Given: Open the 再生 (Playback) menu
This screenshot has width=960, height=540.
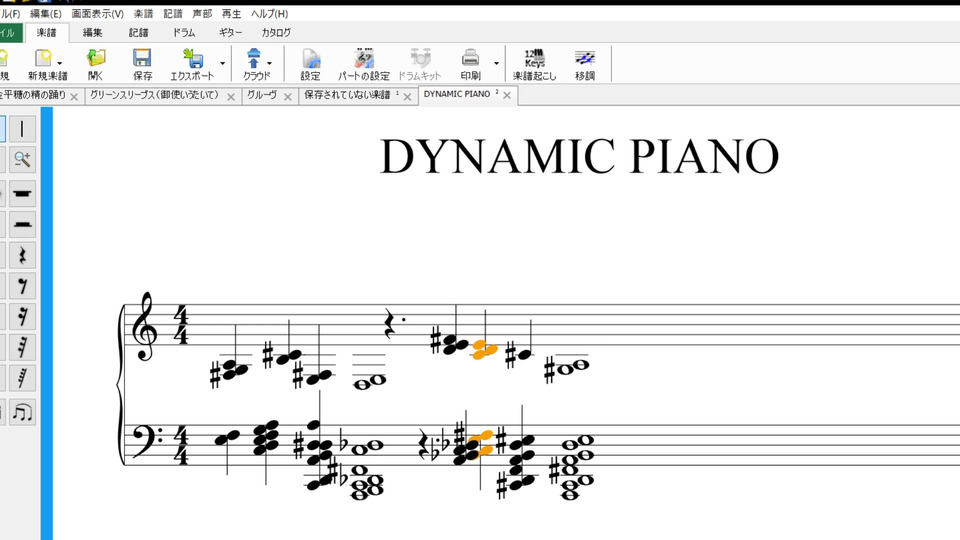Looking at the screenshot, I should pos(231,14).
